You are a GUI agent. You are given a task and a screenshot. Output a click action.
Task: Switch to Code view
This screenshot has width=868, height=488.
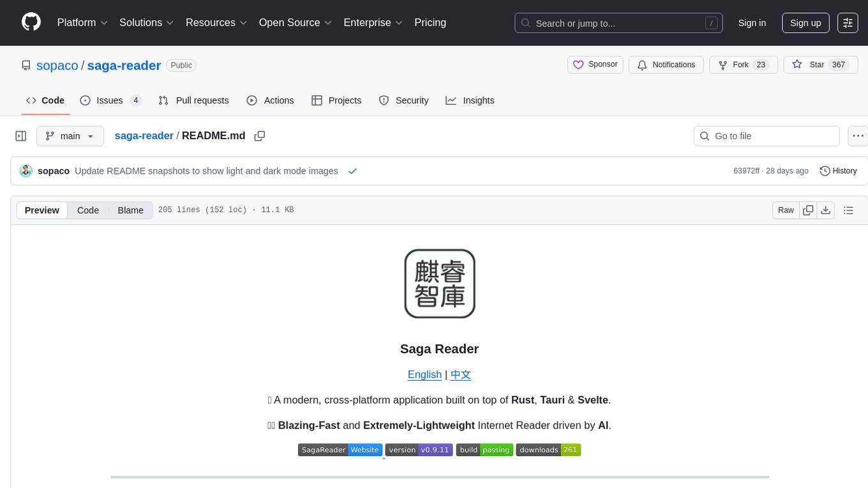(88, 210)
